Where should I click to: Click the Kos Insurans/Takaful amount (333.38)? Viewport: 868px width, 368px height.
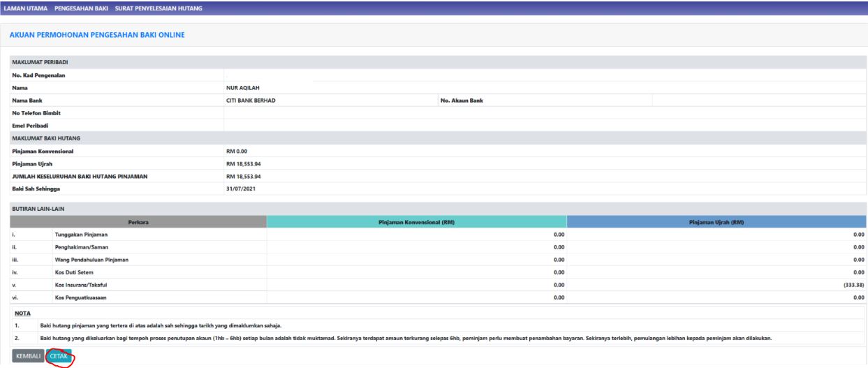(x=852, y=285)
